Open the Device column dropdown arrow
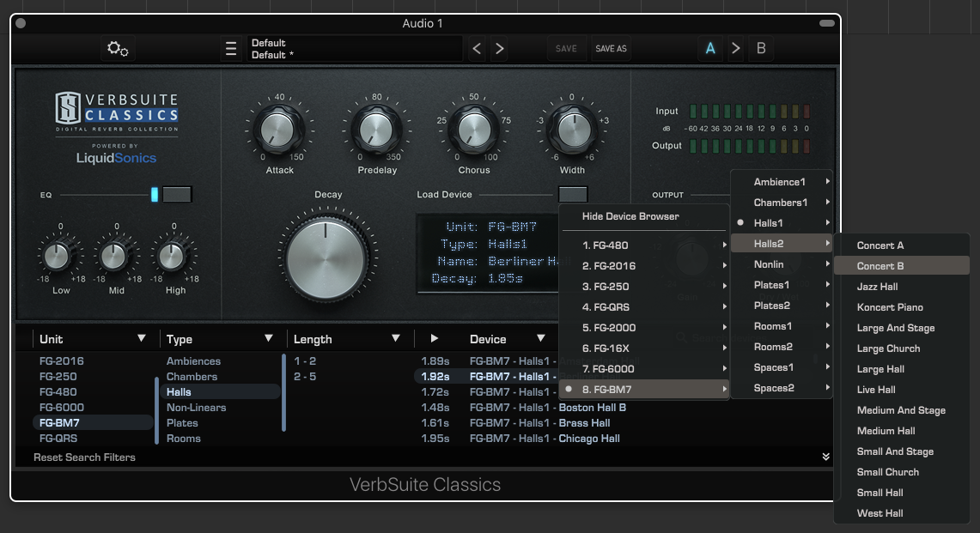Image resolution: width=980 pixels, height=533 pixels. coord(540,338)
